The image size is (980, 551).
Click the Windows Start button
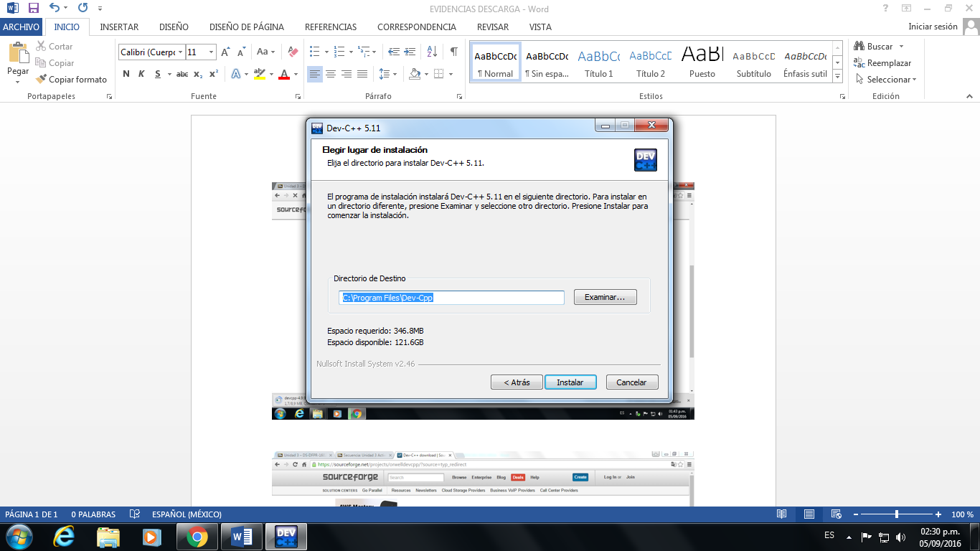click(19, 537)
